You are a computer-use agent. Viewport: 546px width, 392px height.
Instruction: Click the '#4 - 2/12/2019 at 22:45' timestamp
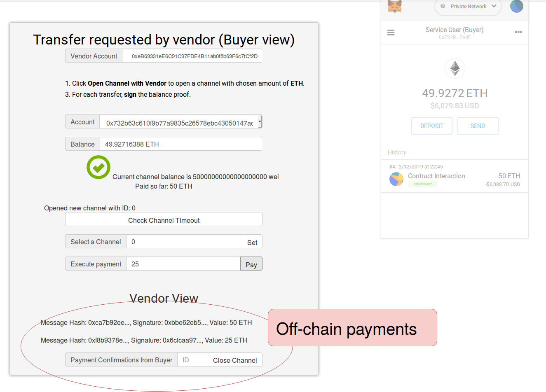(416, 167)
